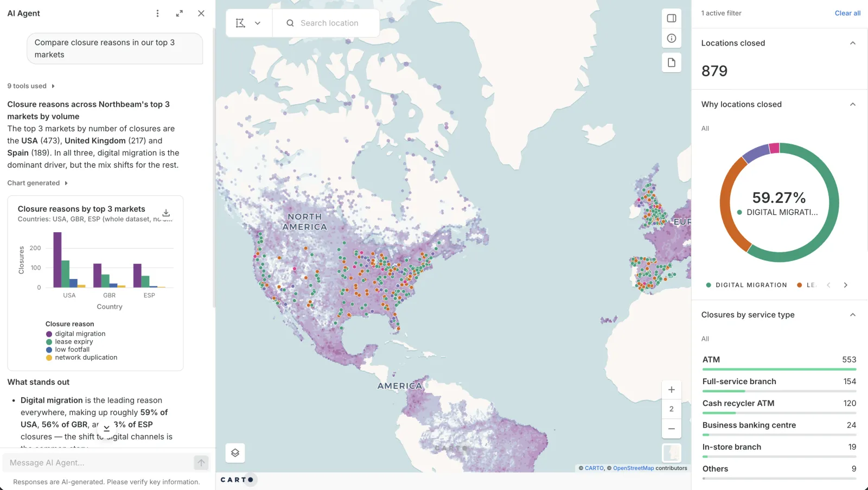Go to previous legend page in donut chart
868x490 pixels.
[828, 285]
